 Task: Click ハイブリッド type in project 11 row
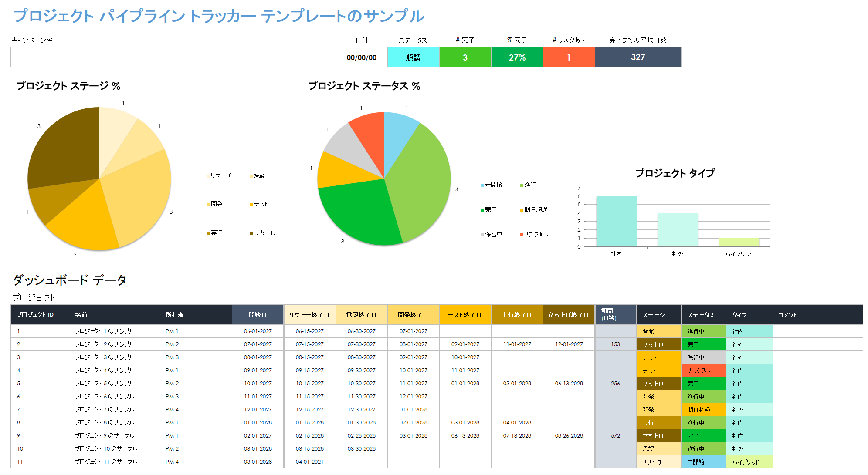[x=749, y=462]
